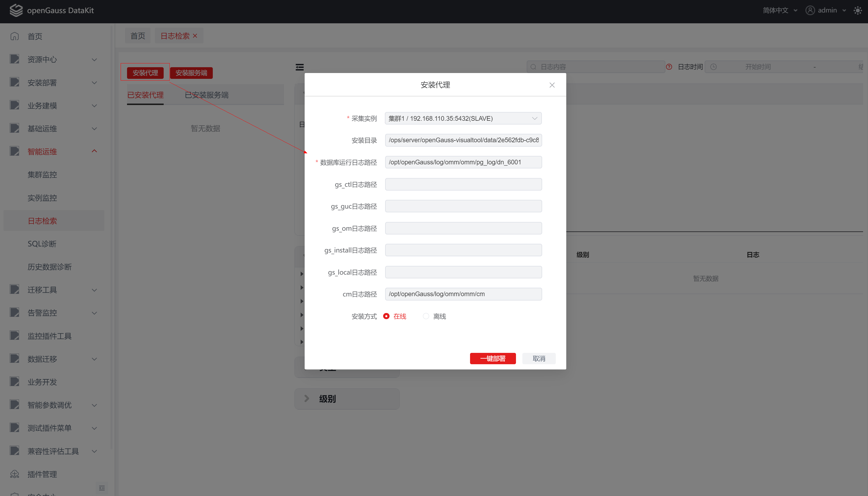Switch to the 已安装服务端 tab
This screenshot has height=496, width=868.
pyautogui.click(x=207, y=95)
